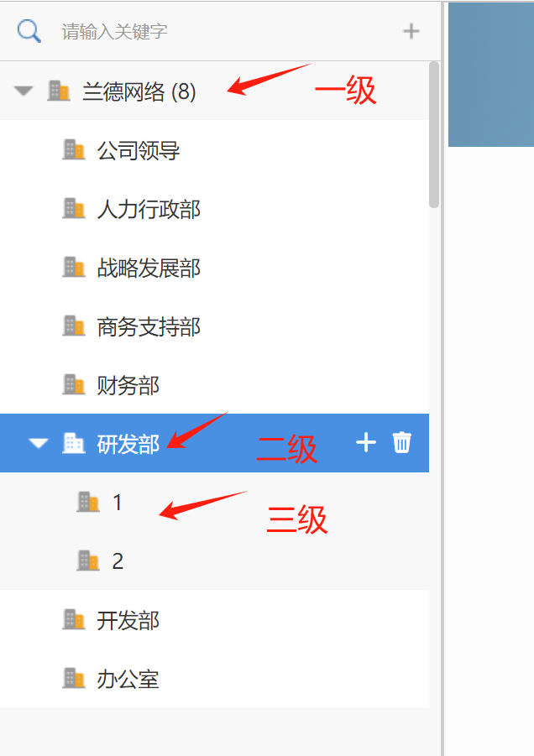The height and width of the screenshot is (756, 534).
Task: Add sub-department under 研发部 with plus icon
Action: [366, 442]
